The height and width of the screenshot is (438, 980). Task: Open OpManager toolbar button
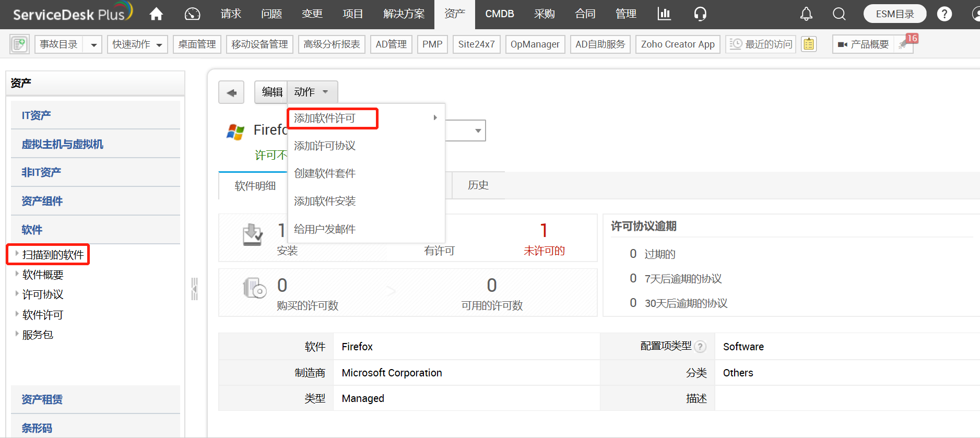click(x=535, y=44)
